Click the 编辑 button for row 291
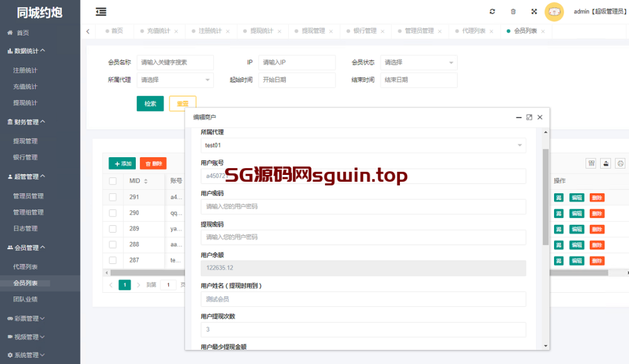The height and width of the screenshot is (364, 629). pos(576,198)
